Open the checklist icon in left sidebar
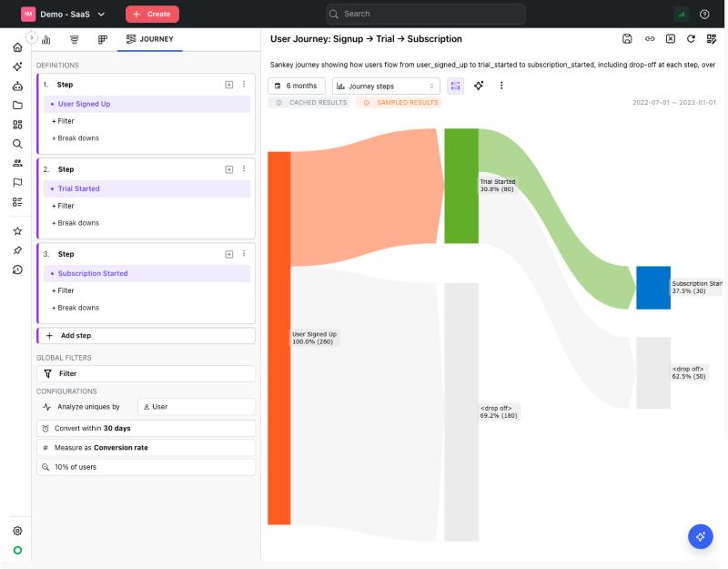The image size is (728, 569). point(17,201)
